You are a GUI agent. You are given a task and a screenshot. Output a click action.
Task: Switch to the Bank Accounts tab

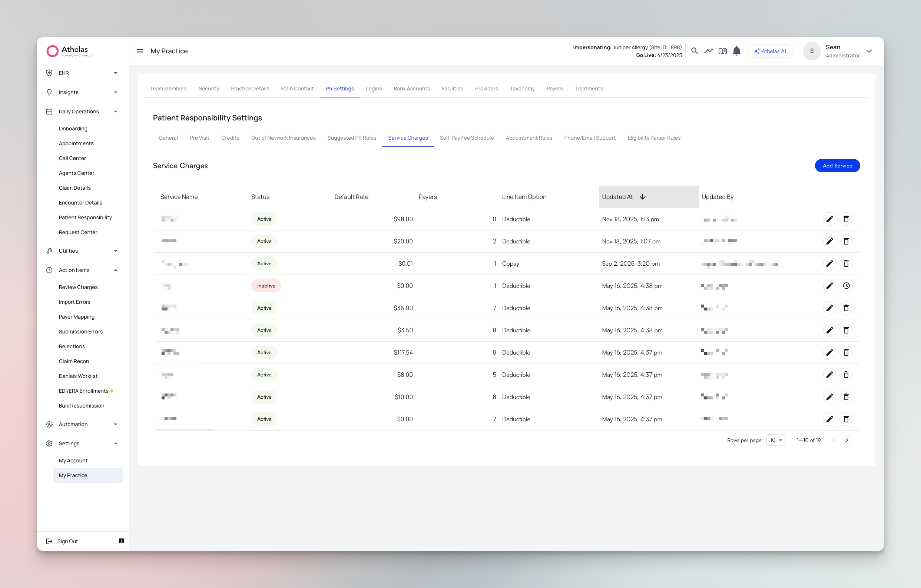click(x=411, y=89)
